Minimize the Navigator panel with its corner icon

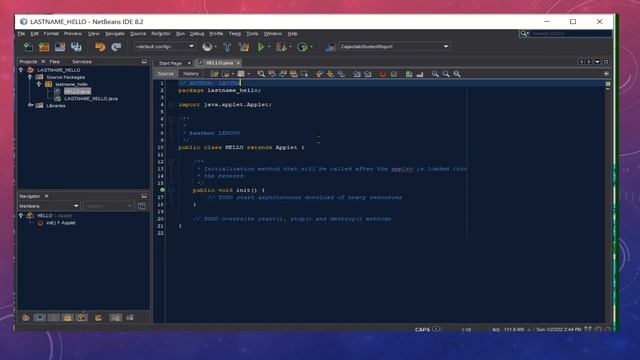click(x=144, y=196)
